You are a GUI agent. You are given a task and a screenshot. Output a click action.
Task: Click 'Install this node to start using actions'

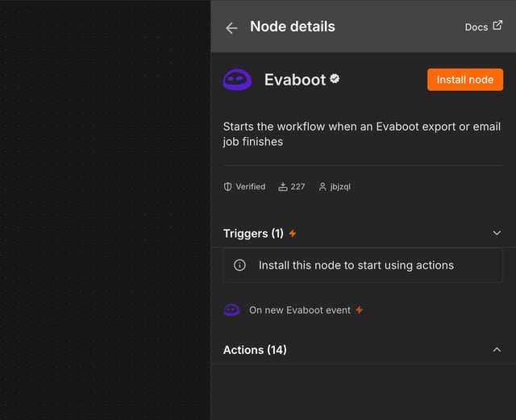pos(356,265)
